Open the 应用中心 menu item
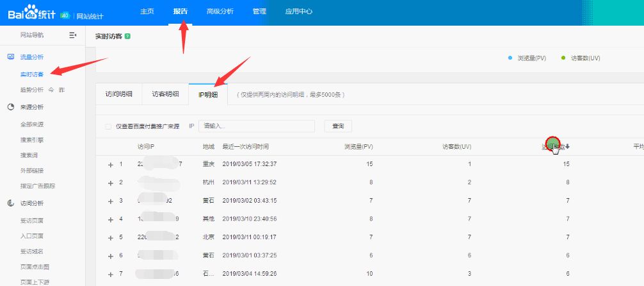The width and height of the screenshot is (644, 286). click(298, 12)
